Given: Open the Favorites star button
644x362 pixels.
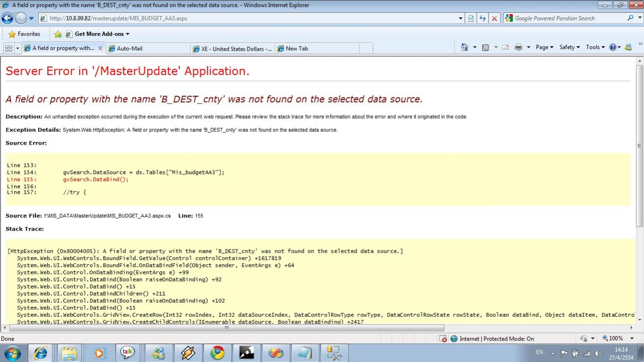Looking at the screenshot, I should click(x=25, y=34).
